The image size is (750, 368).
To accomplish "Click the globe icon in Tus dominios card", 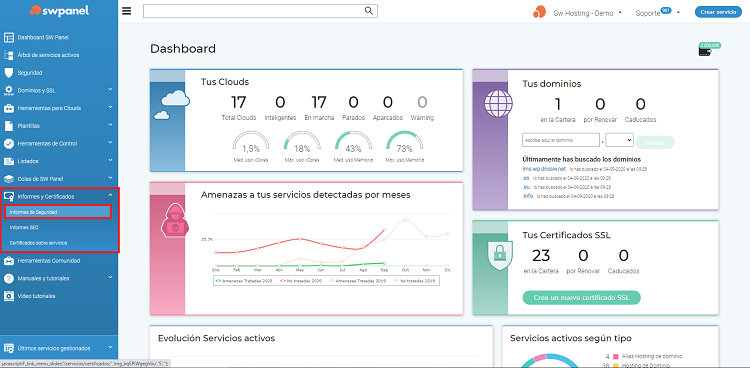I will 498,103.
